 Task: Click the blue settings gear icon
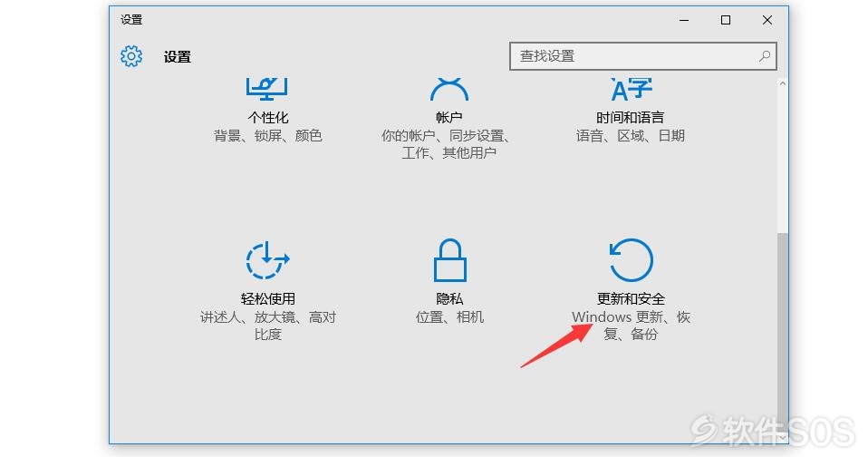pos(131,56)
